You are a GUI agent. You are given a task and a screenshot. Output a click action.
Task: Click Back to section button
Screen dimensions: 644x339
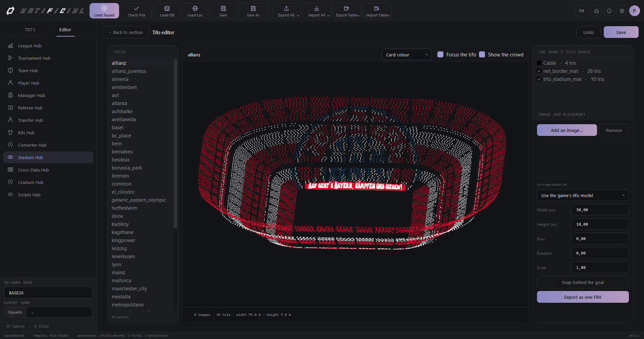click(126, 32)
